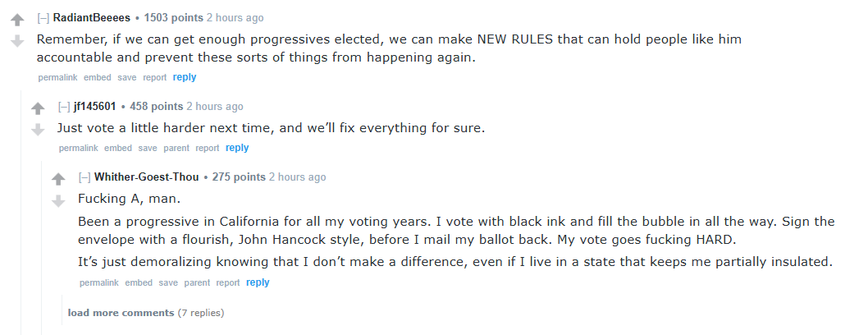Report Whither-Goest-Thou's comment
Screen dimensions: 868x335
click(228, 283)
